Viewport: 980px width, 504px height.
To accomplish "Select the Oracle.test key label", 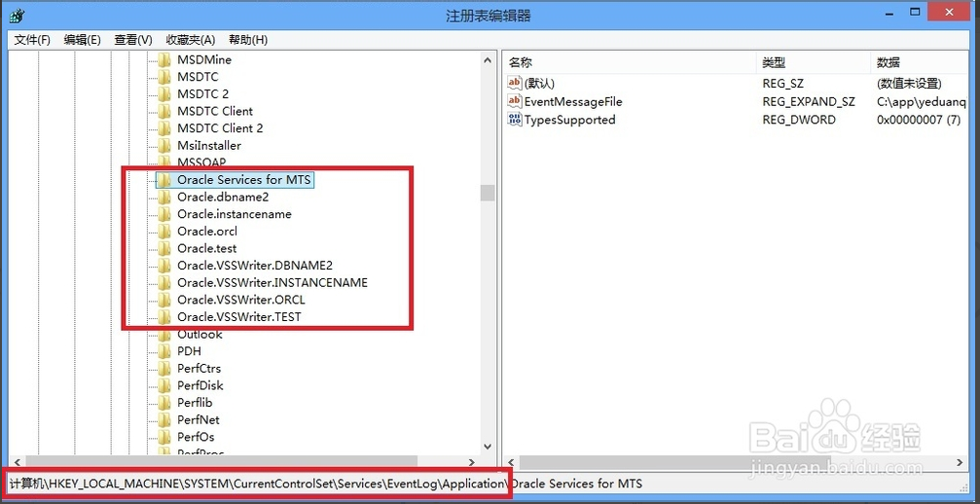I will (207, 248).
